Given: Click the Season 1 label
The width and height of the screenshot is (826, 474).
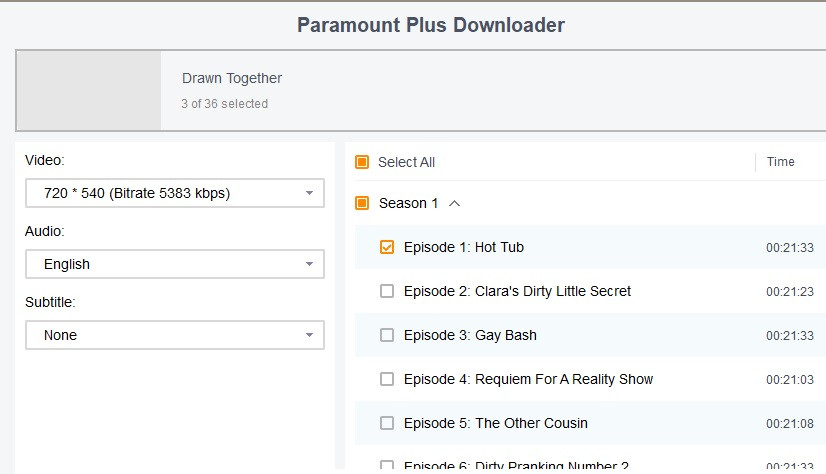Looking at the screenshot, I should point(408,203).
